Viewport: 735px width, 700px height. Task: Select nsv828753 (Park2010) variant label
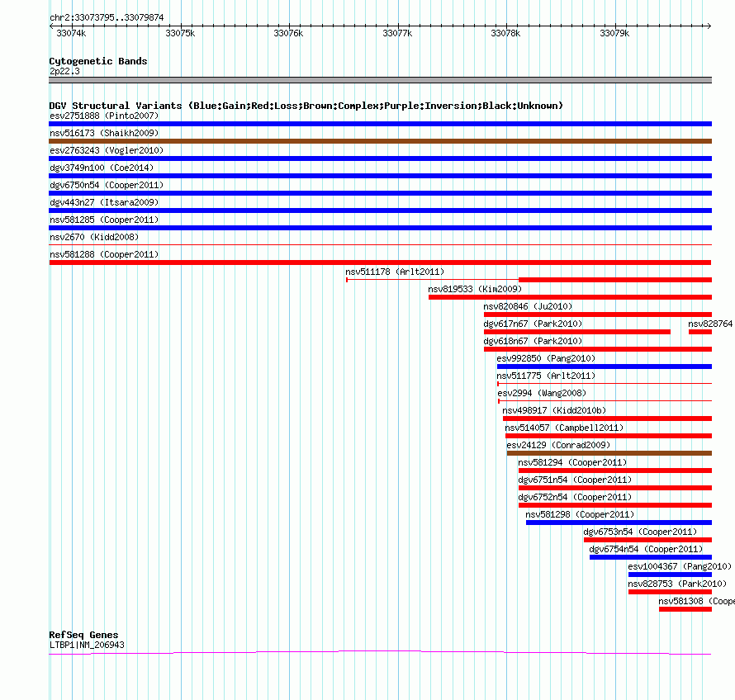pyautogui.click(x=677, y=584)
